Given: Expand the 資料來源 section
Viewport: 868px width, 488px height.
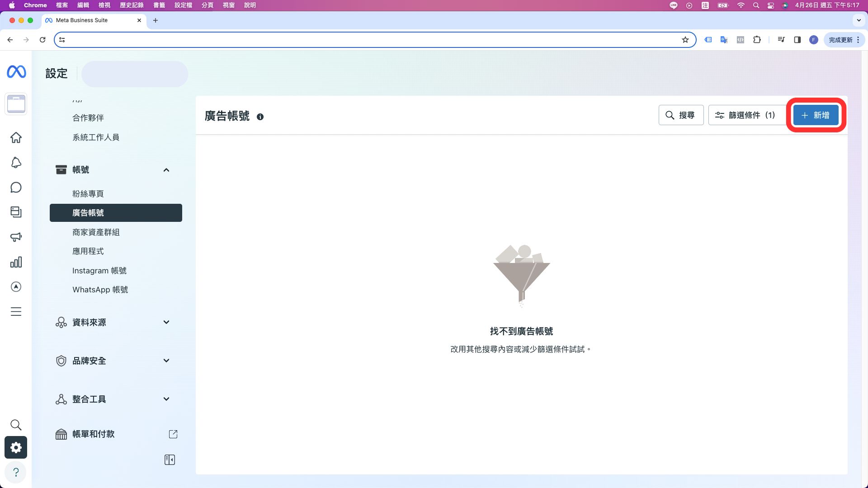Looking at the screenshot, I should (166, 322).
